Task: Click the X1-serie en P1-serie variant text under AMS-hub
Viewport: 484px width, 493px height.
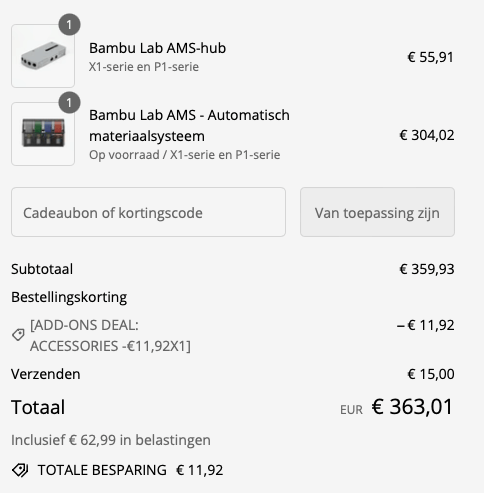Action: [144, 67]
